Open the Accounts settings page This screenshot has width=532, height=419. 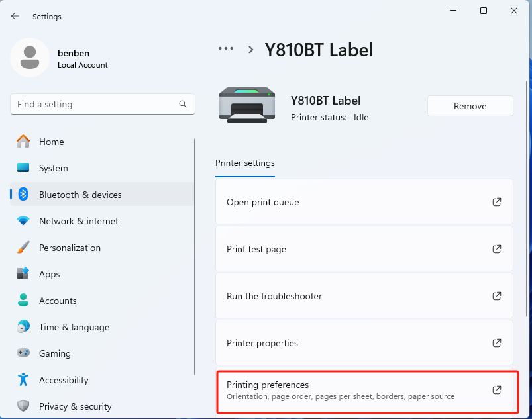(102, 301)
